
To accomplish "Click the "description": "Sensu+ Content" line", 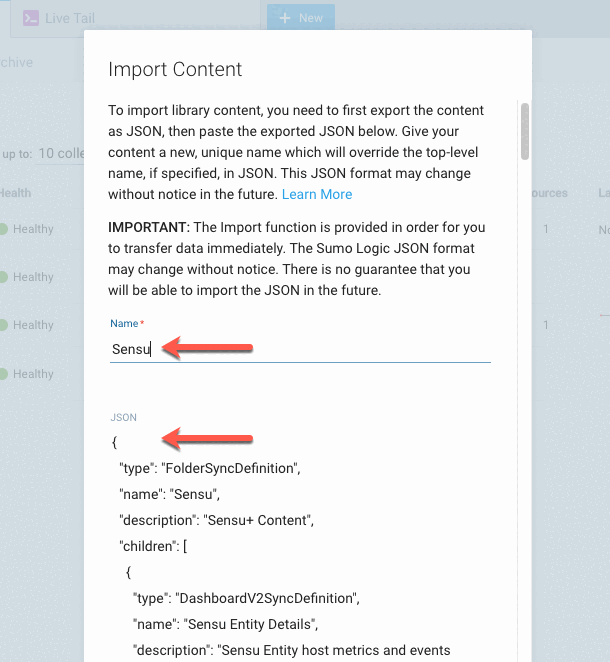I will click(217, 520).
